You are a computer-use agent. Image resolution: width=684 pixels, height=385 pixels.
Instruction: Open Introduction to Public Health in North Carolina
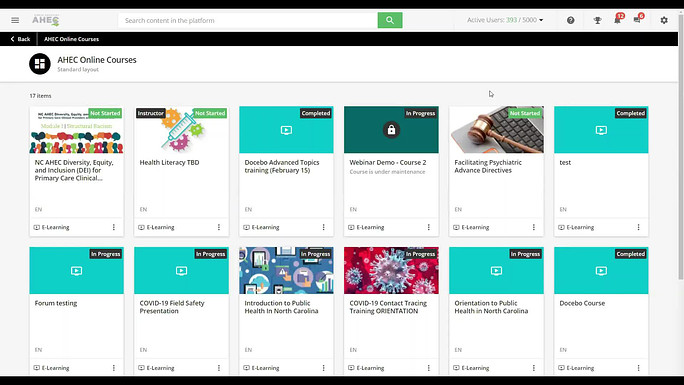(x=281, y=307)
